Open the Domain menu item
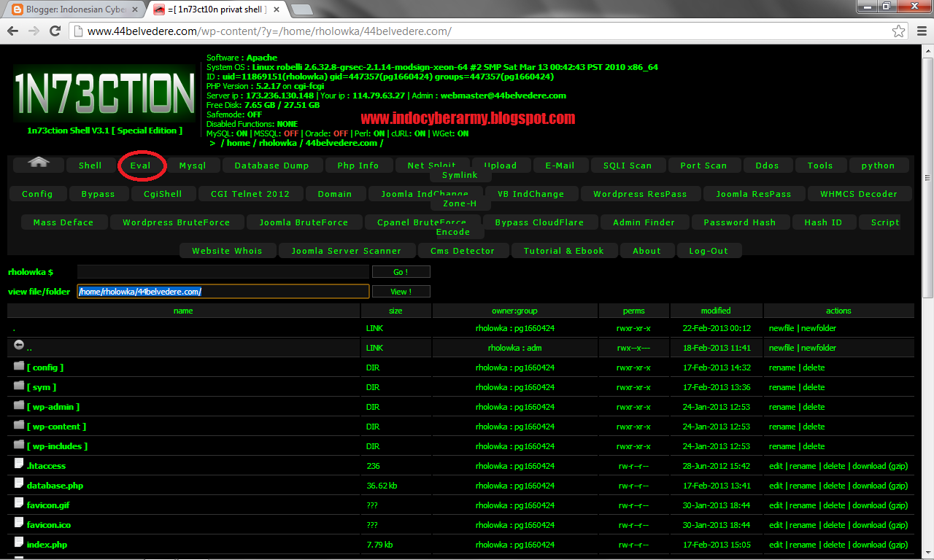The width and height of the screenshot is (934, 560). coord(335,194)
